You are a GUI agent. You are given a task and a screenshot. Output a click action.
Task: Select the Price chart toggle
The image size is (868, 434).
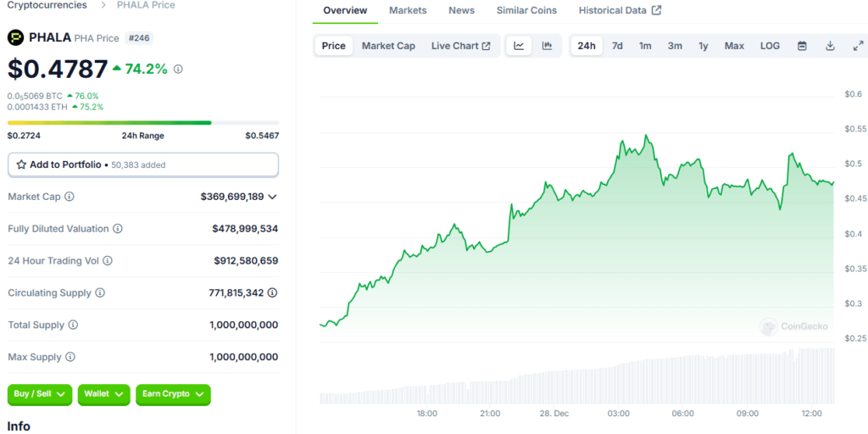pyautogui.click(x=334, y=46)
